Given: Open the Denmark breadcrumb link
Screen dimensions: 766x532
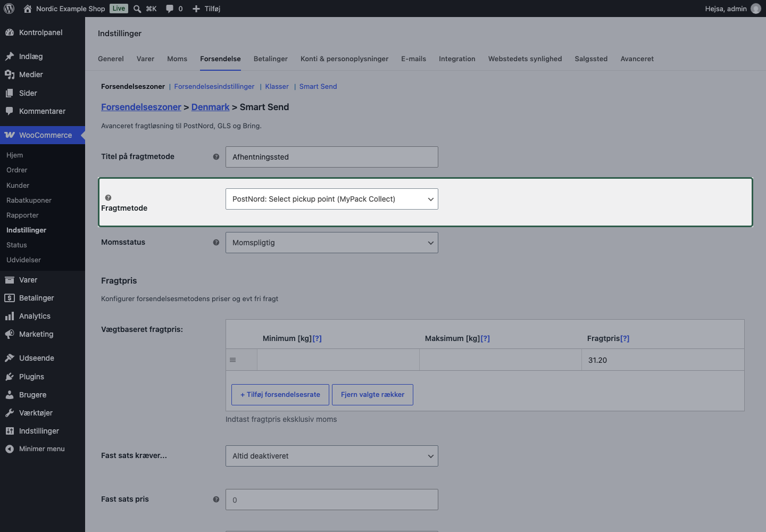Looking at the screenshot, I should pos(211,107).
